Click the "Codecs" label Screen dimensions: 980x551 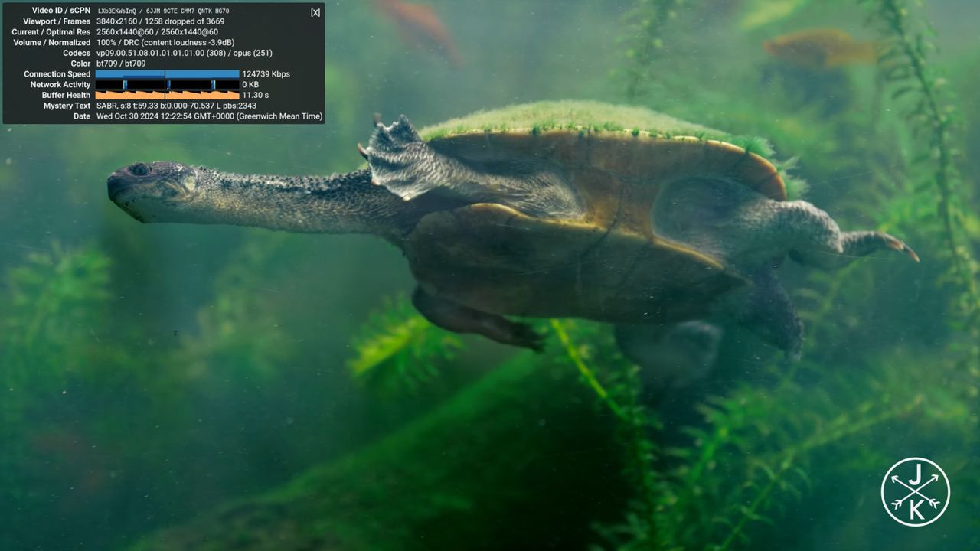click(x=77, y=54)
